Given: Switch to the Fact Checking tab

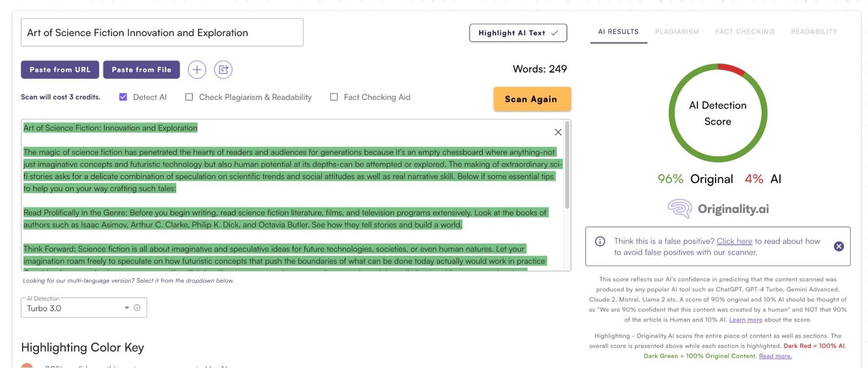Looking at the screenshot, I should tap(744, 32).
